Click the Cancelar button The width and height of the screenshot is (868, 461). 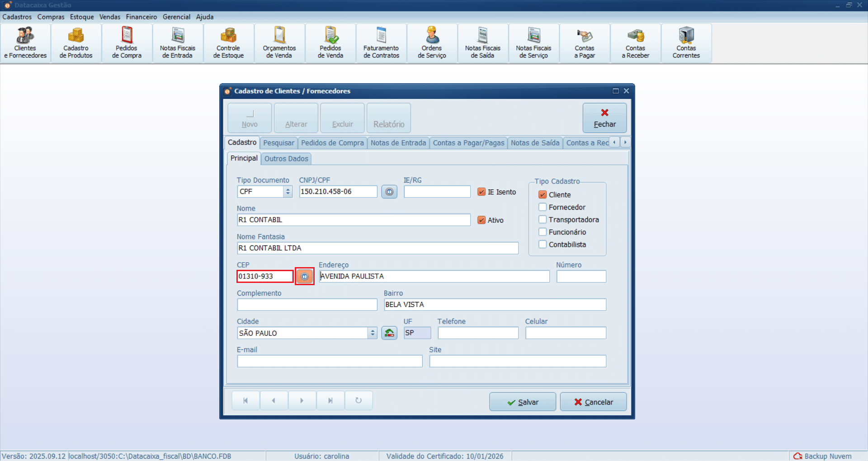pos(593,402)
